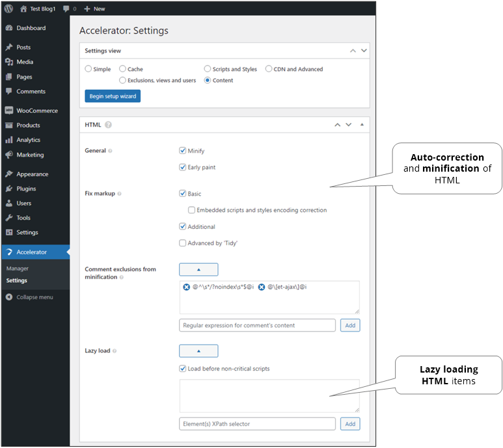This screenshot has width=503, height=448.
Task: Toggle Load before non-critical scripts
Action: pyautogui.click(x=183, y=369)
